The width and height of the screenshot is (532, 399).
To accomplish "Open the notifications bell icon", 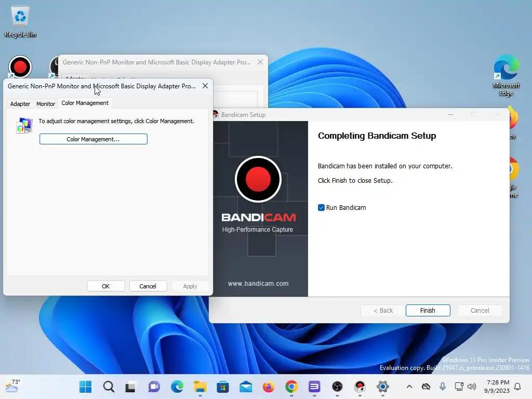I will click(518, 387).
